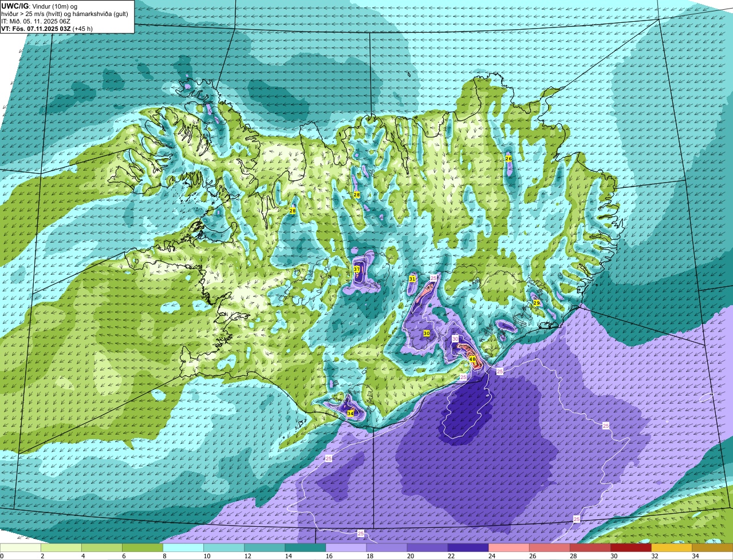Screen dimensions: 733x560
Task: Select the 28–30 m/s red swatch
Action: (590, 548)
